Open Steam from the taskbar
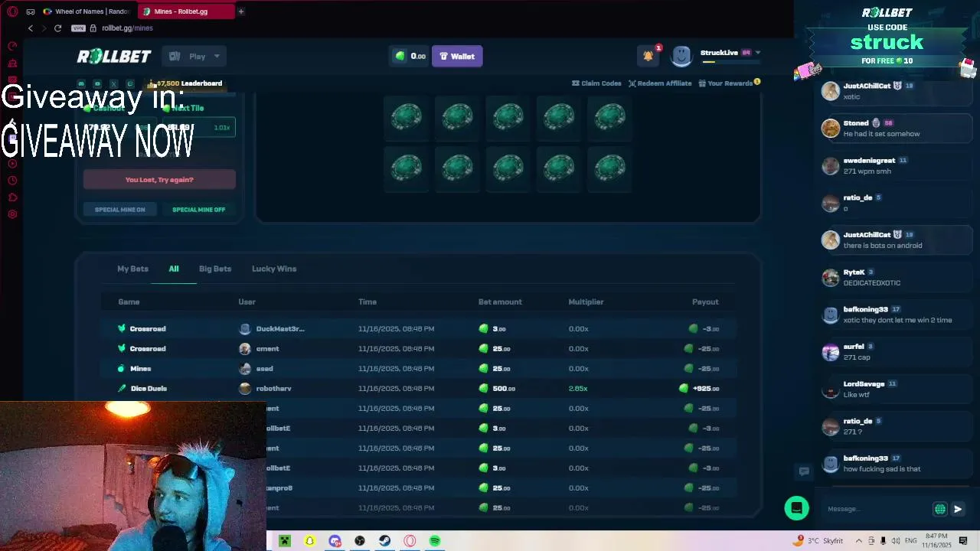Viewport: 980px width, 551px height. (385, 541)
